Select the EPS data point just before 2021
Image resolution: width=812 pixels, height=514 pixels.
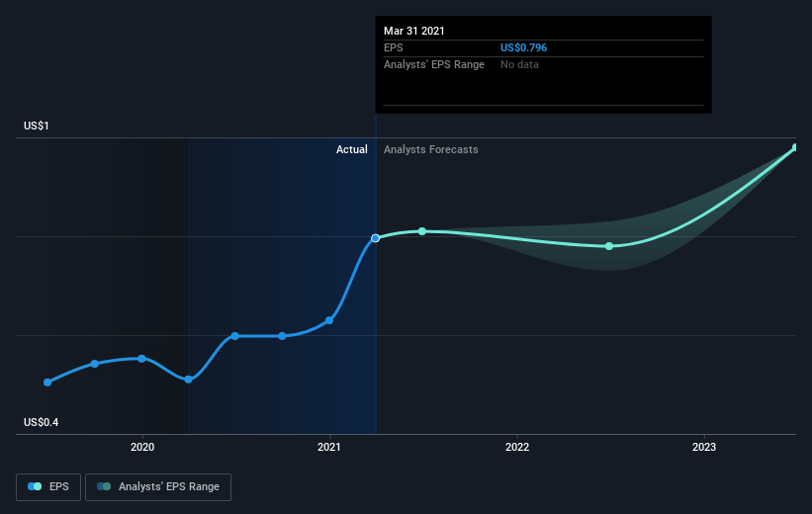click(329, 320)
